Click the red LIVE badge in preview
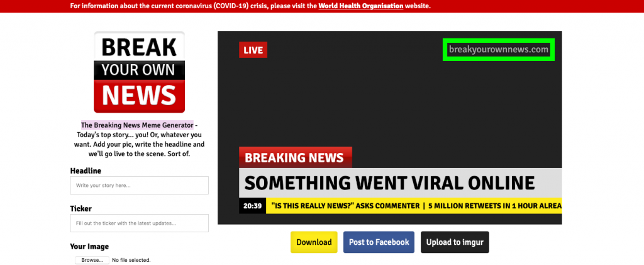This screenshot has width=644, height=265. click(x=253, y=50)
